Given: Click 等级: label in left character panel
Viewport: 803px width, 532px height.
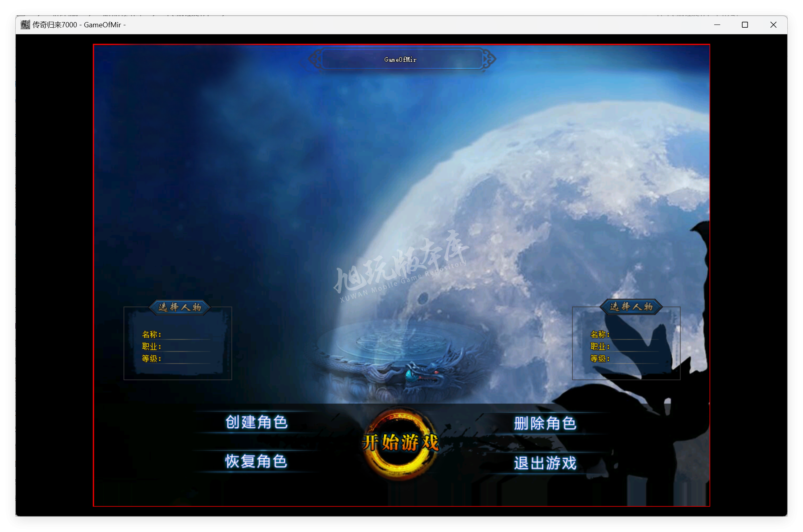Looking at the screenshot, I should coord(152,358).
